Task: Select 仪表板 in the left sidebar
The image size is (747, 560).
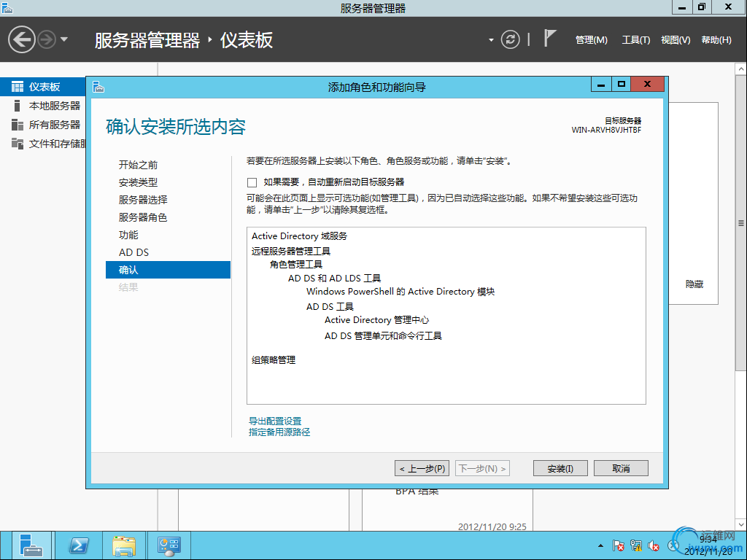Action: [x=43, y=87]
